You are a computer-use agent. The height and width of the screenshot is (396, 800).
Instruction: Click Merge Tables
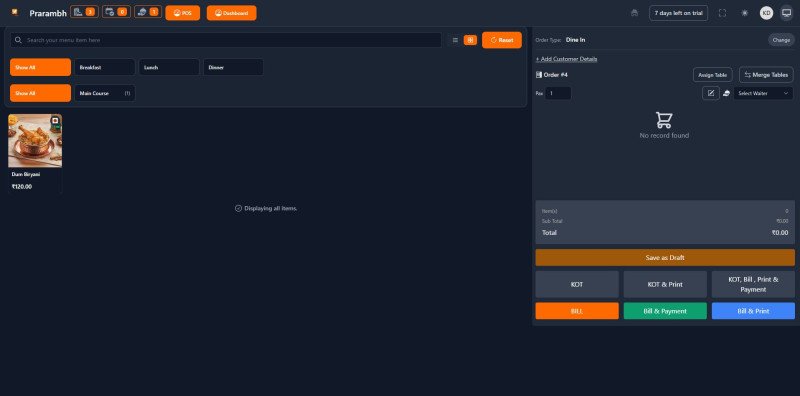pos(766,75)
